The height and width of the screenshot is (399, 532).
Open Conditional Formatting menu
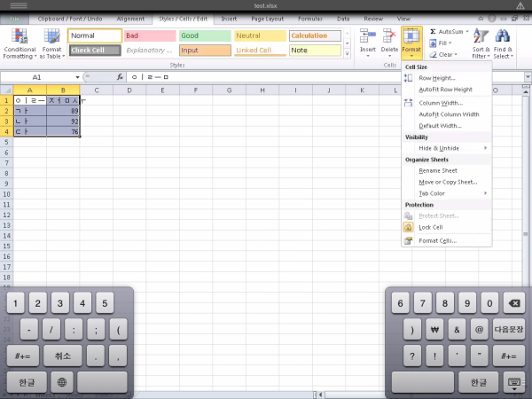pyautogui.click(x=20, y=43)
